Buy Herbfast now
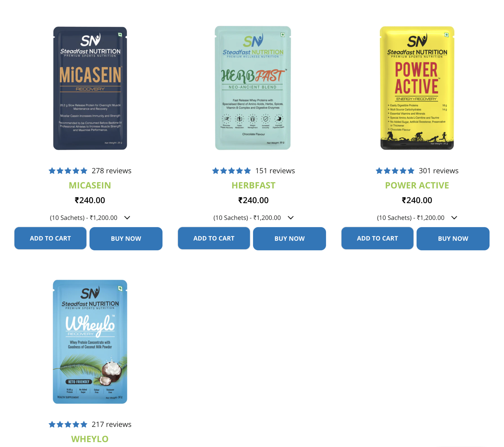504x447 pixels. tap(289, 239)
